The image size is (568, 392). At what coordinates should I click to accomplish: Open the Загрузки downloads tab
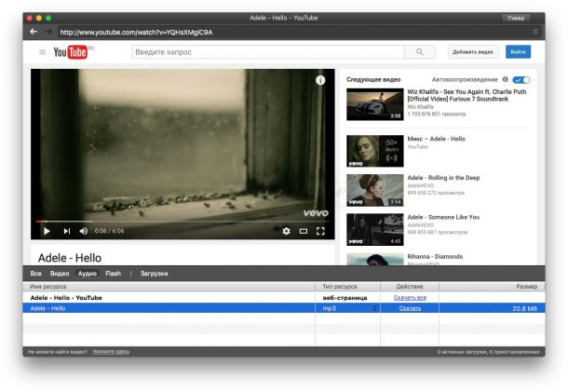154,274
